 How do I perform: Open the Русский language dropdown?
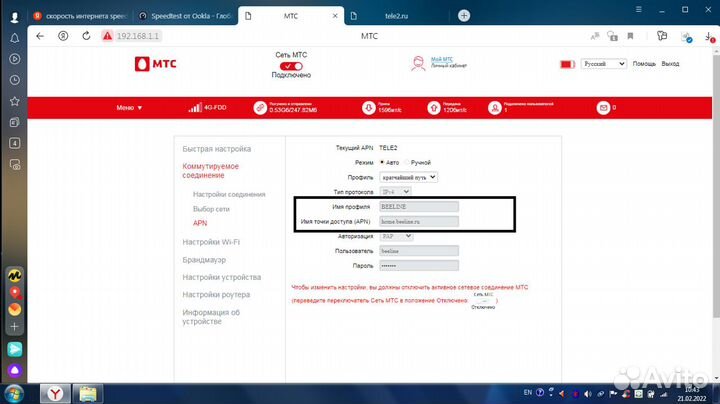[603, 64]
